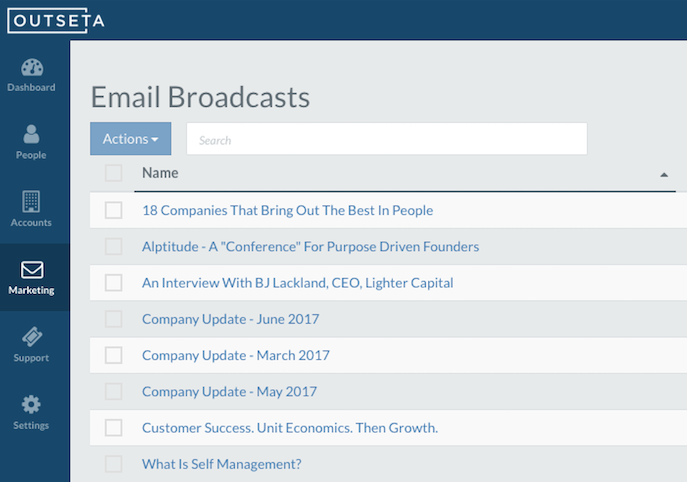Tick checkbox for Company Update - March 2017
The image size is (687, 482).
point(113,355)
